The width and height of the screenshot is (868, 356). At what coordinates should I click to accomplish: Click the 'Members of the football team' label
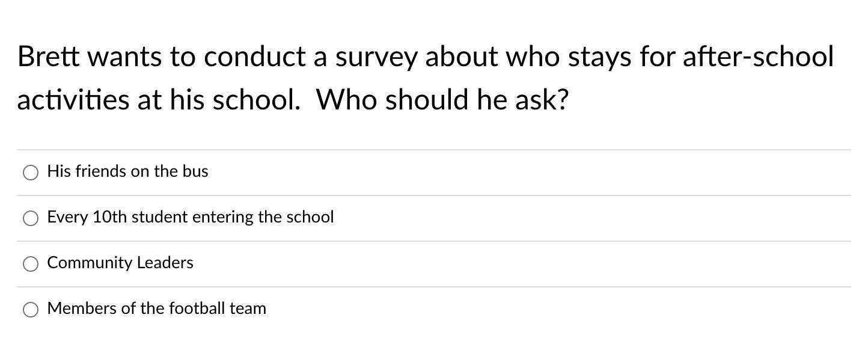156,308
